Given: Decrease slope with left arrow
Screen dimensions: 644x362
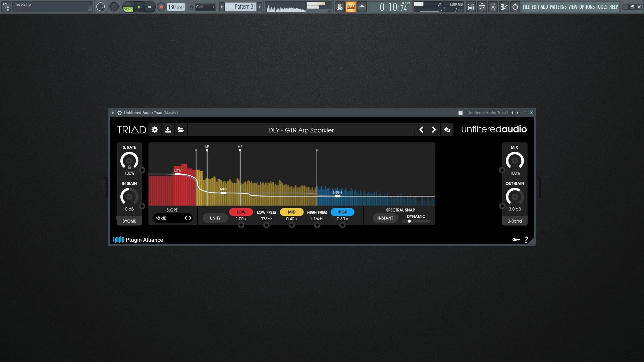Looking at the screenshot, I should point(185,218).
